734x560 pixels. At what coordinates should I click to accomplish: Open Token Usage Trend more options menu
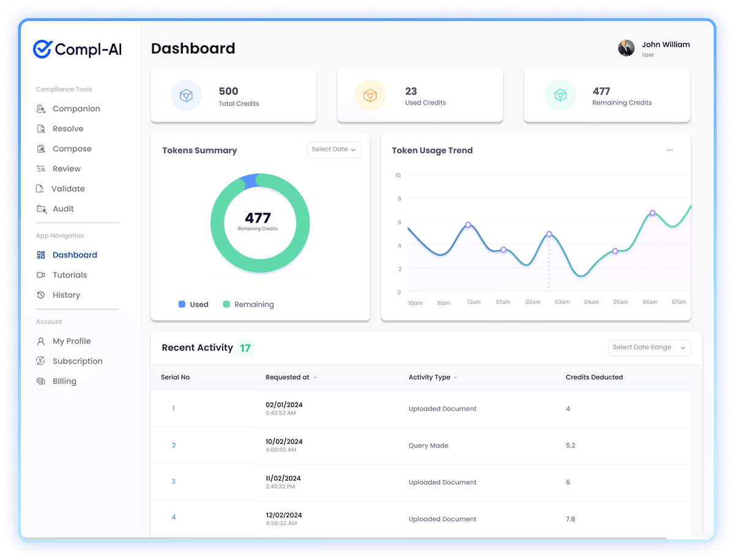(670, 150)
